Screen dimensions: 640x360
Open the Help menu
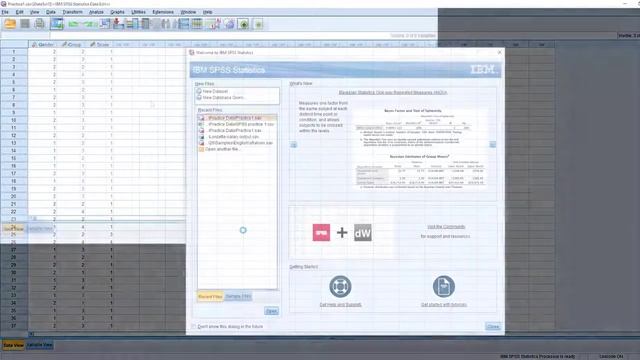click(207, 12)
